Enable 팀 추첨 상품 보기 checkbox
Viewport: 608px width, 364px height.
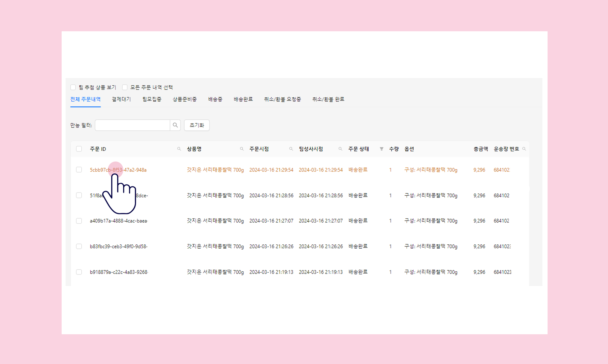73,87
